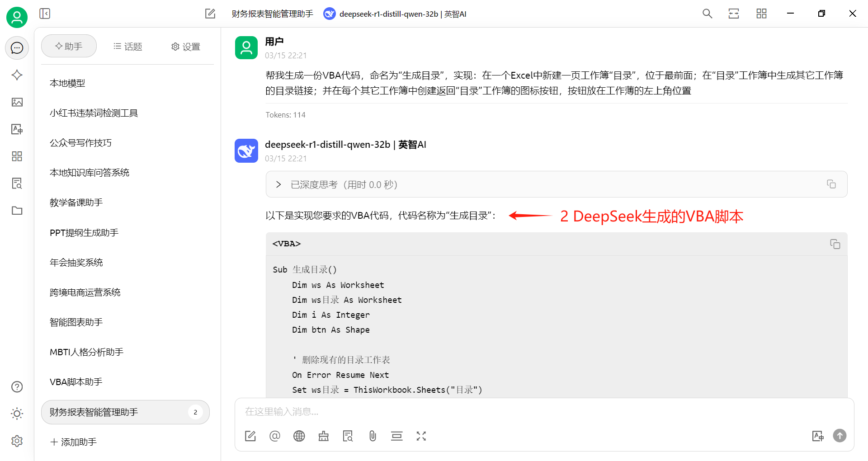Open the translate icon in left sidebar
Screen dimensions: 868x461
pyautogui.click(x=17, y=129)
